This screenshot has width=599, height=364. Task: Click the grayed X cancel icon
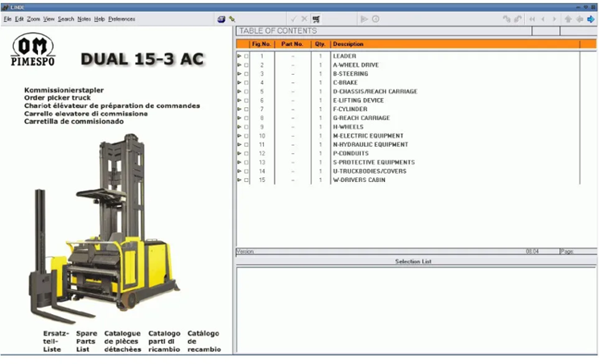[x=304, y=19]
